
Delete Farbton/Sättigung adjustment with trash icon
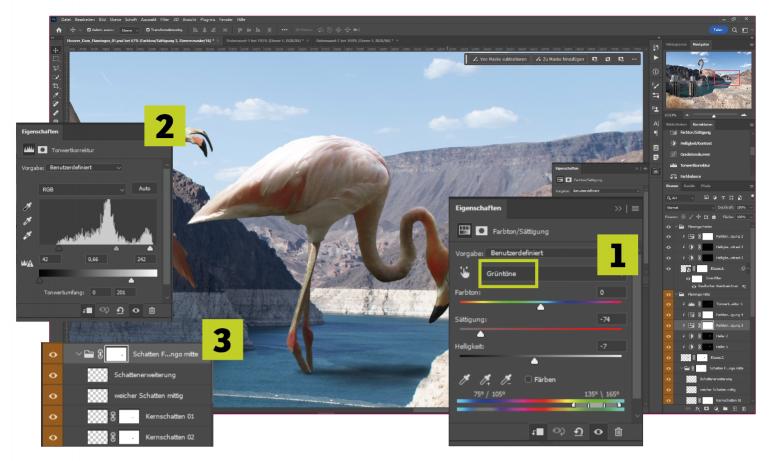pyautogui.click(x=618, y=432)
